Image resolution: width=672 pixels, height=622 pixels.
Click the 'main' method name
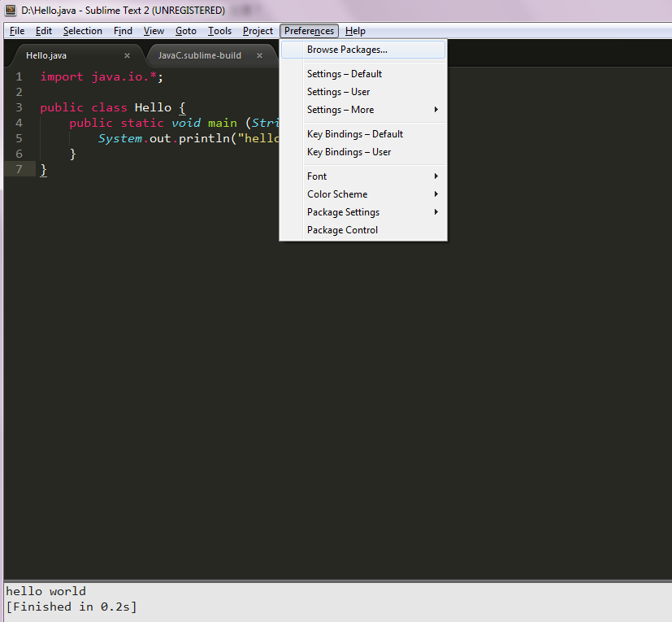(x=223, y=123)
